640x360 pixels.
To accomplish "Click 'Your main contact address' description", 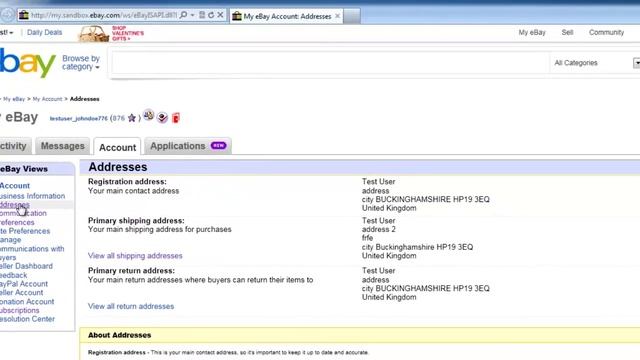I will [133, 191].
